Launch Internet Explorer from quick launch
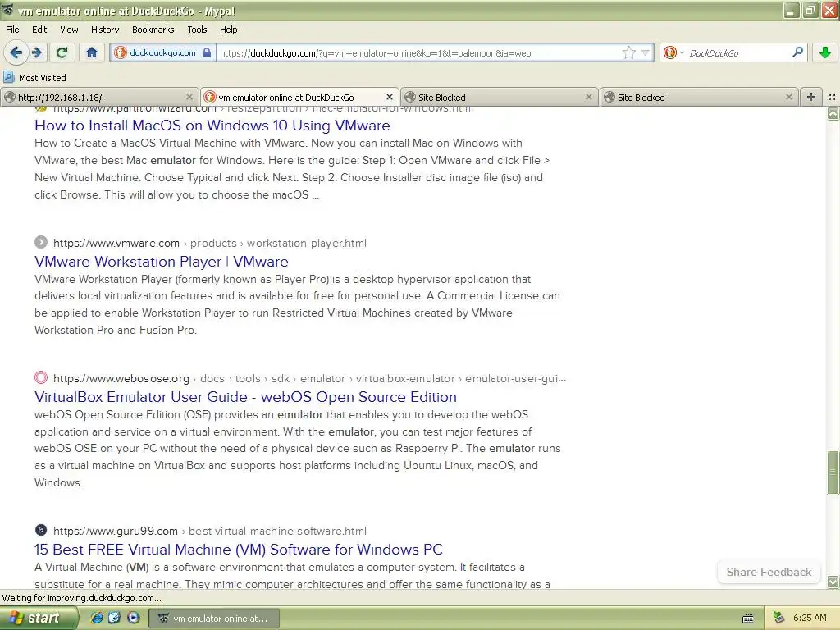 click(x=97, y=619)
